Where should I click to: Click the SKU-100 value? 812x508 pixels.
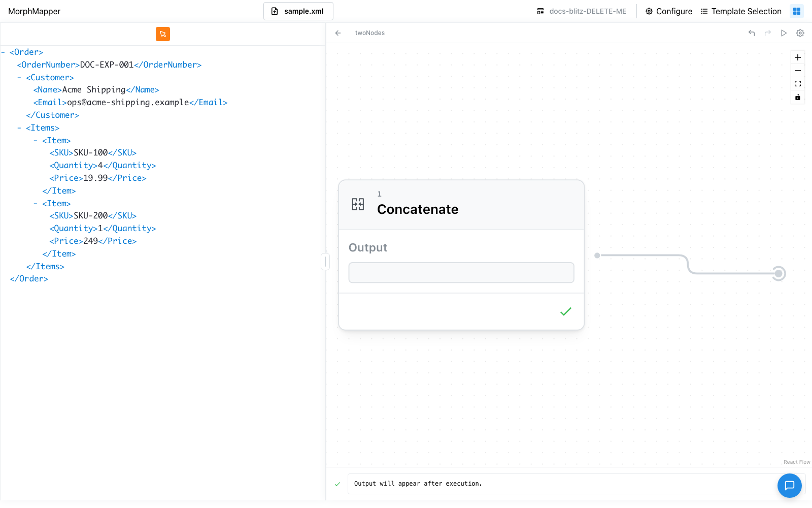[91, 153]
